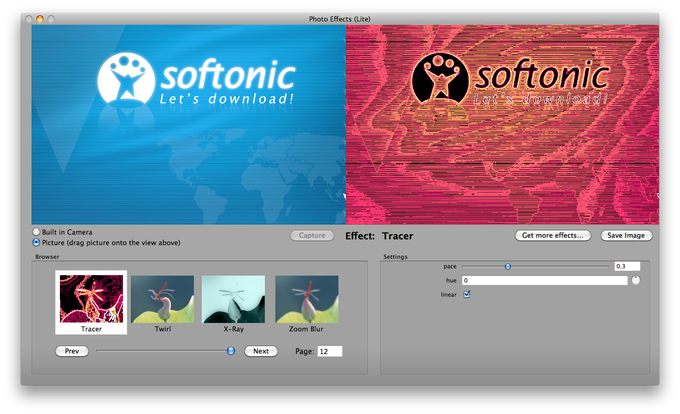This screenshot has height=414, width=680.
Task: Click the Twirl label under thumbnail
Action: point(163,329)
